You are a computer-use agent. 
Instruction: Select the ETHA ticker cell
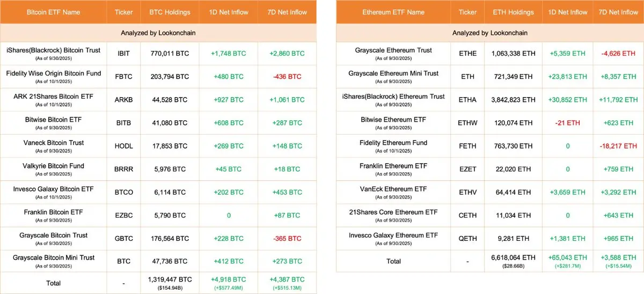click(468, 100)
